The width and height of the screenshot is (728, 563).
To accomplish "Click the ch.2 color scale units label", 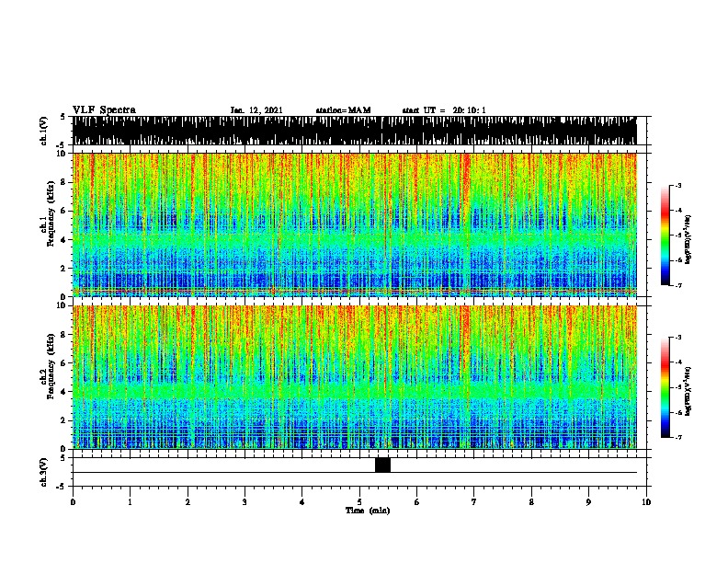I will click(688, 391).
